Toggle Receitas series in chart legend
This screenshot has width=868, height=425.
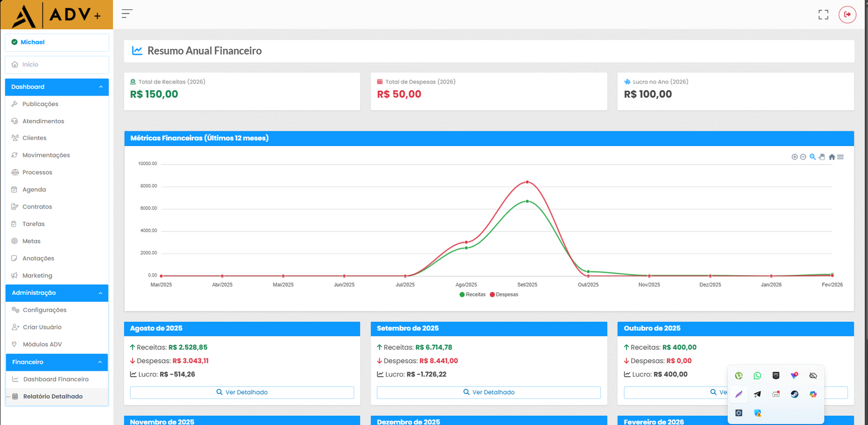tap(473, 295)
